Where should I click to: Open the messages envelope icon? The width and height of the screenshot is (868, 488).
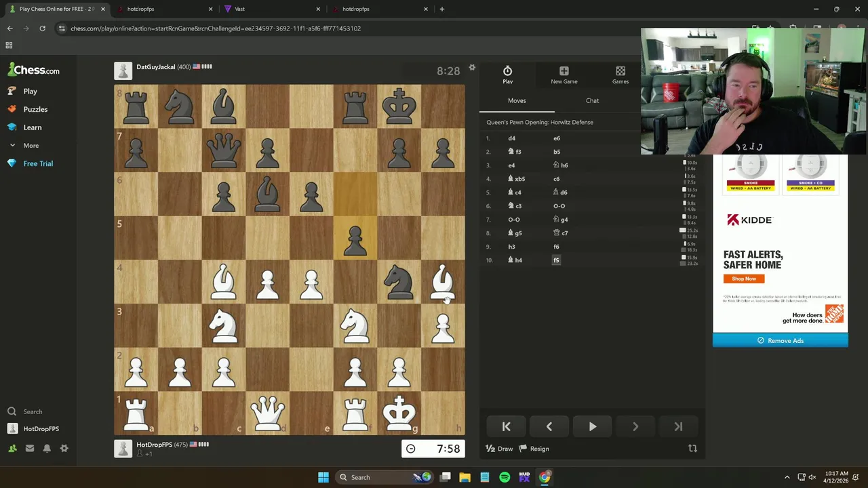point(30,448)
